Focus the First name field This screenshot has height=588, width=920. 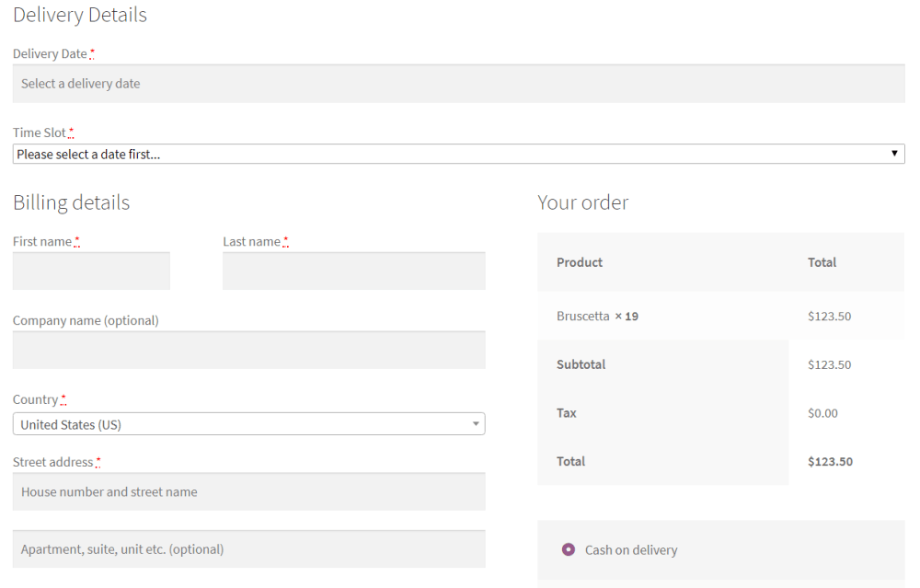click(91, 271)
